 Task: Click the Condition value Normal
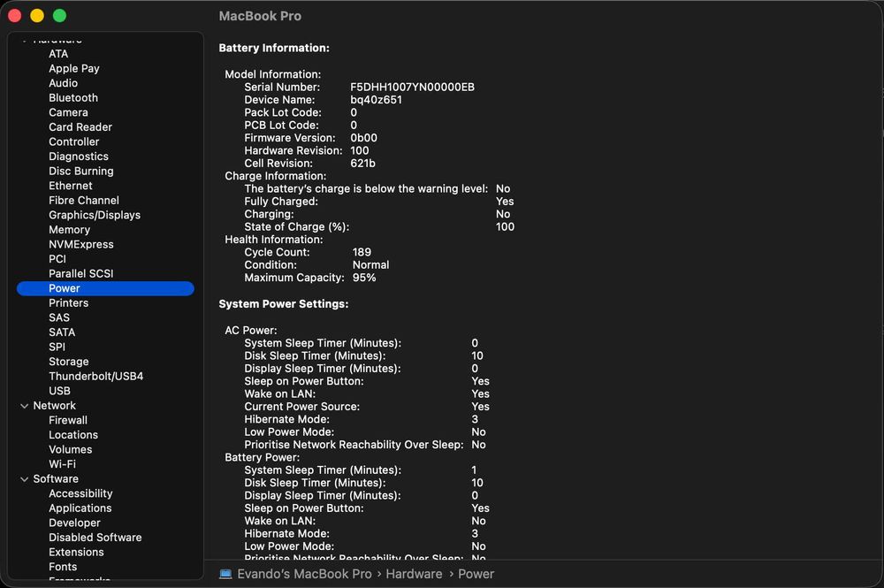tap(371, 265)
